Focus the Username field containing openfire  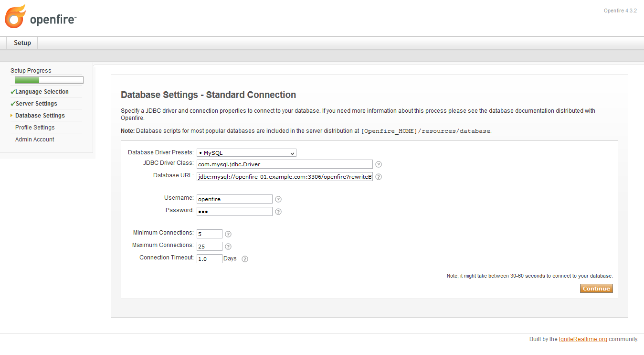click(234, 199)
